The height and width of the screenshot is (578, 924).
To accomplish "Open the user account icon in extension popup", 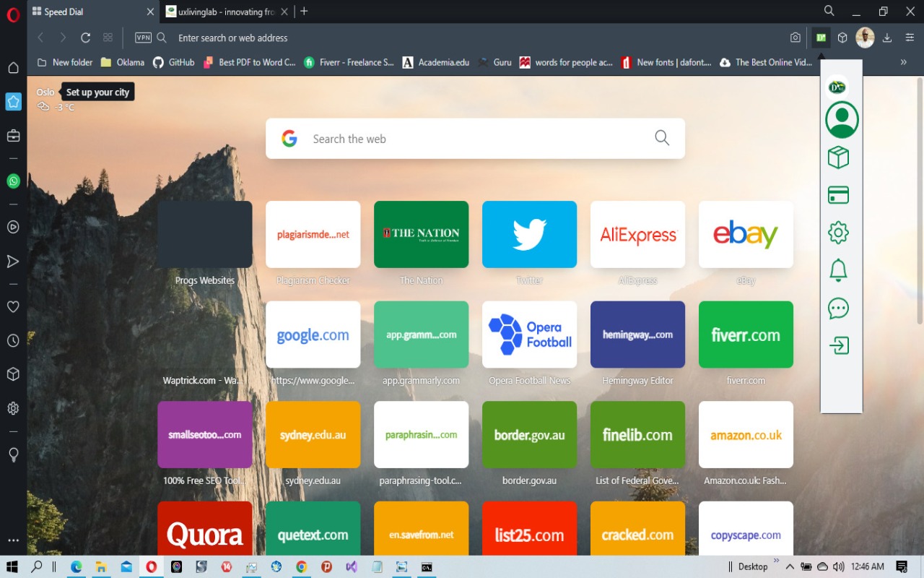I will (842, 120).
